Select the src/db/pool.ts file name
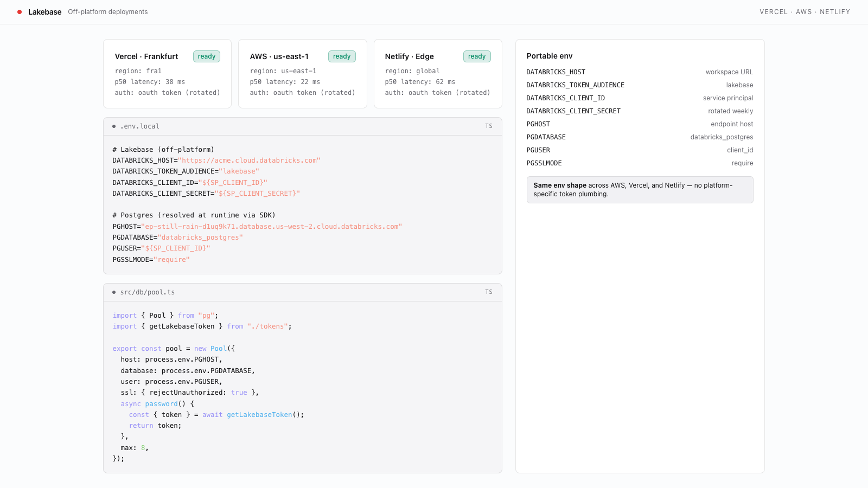Viewport: 868px width, 488px height. pyautogui.click(x=148, y=292)
